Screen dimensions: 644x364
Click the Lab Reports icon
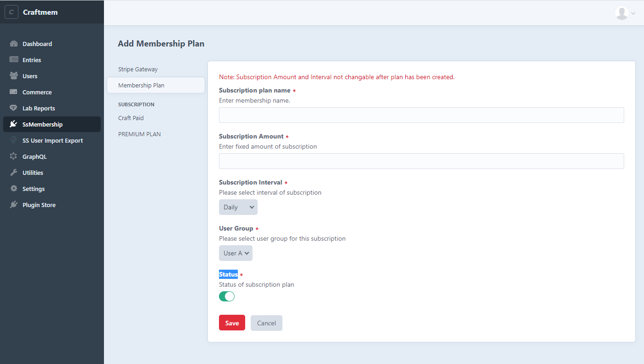(14, 108)
